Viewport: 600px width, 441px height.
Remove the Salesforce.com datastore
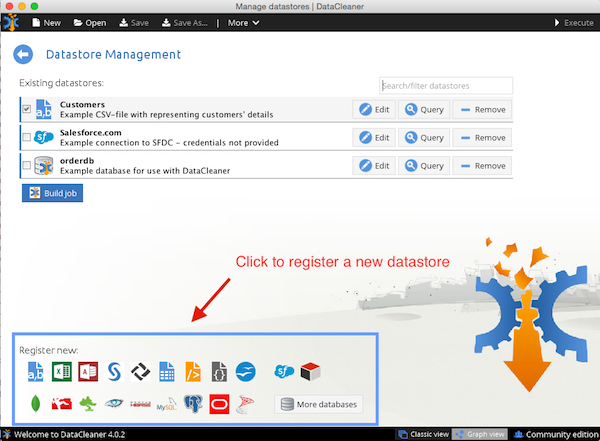[482, 137]
